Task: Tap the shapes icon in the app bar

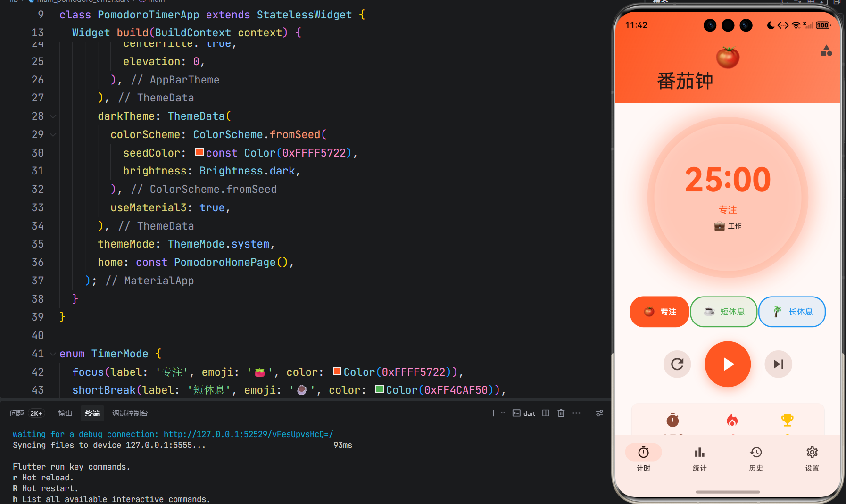Action: pyautogui.click(x=826, y=50)
